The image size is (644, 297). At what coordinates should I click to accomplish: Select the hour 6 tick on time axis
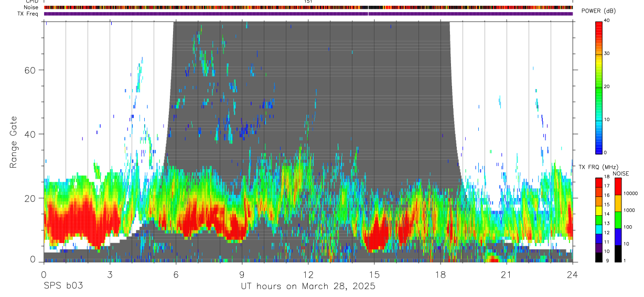click(176, 274)
